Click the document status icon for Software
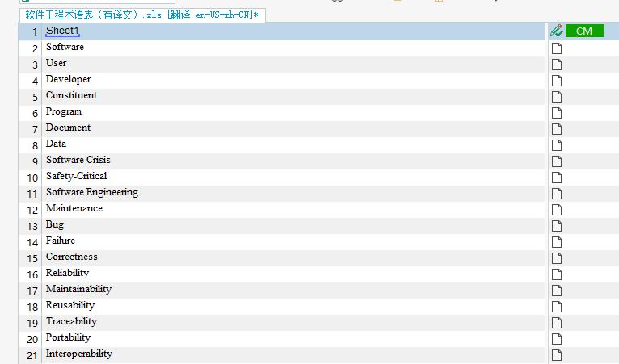619x364 pixels. point(556,48)
